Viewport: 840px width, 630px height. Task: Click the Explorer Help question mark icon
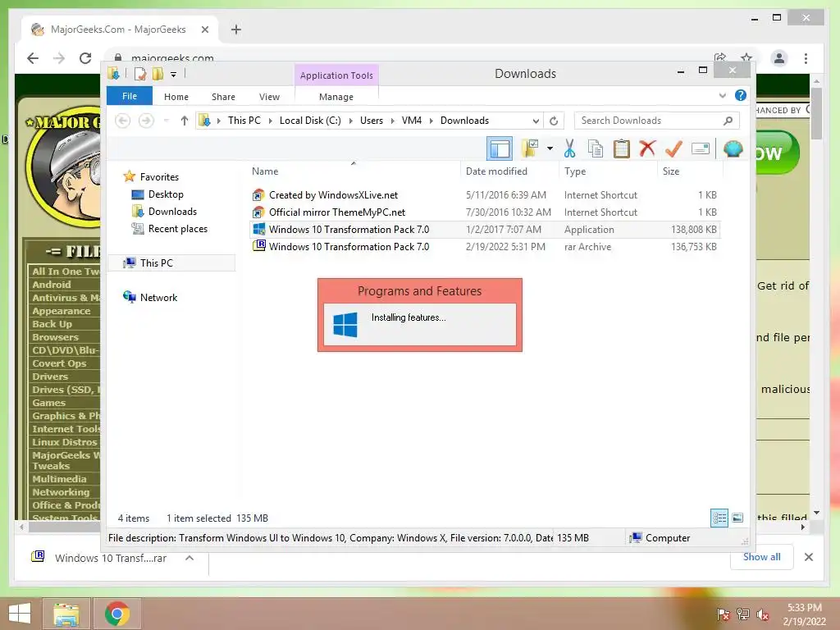[x=741, y=95]
